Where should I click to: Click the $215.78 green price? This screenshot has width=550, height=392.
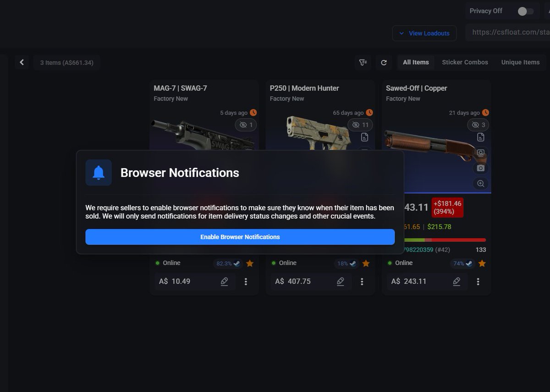(x=439, y=227)
